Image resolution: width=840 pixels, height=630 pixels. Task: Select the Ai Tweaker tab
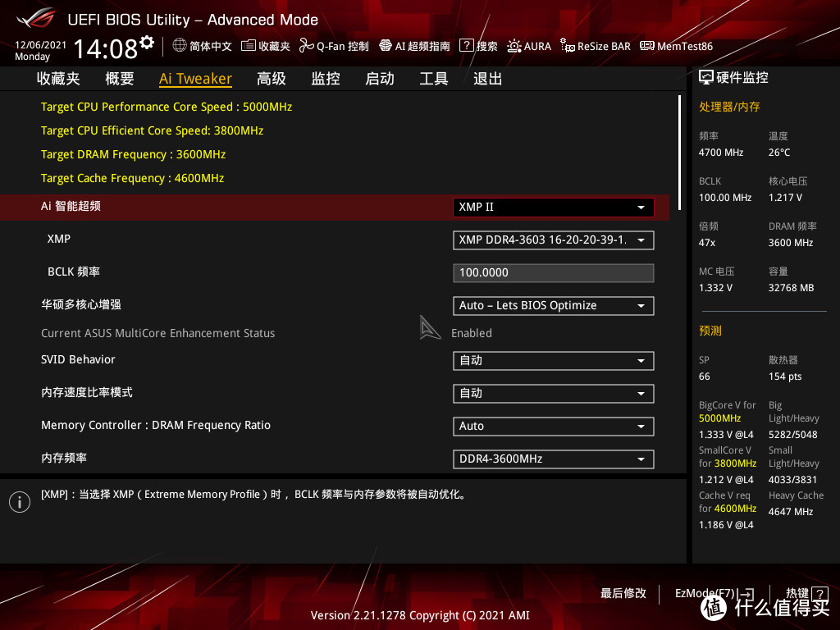pyautogui.click(x=195, y=79)
